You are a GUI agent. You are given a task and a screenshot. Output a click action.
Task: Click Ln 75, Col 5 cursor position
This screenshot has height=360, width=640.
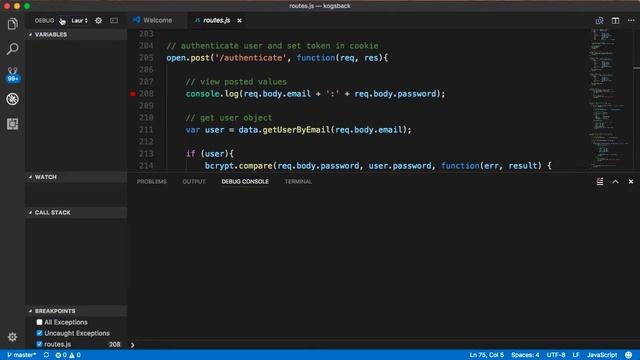pyautogui.click(x=486, y=355)
